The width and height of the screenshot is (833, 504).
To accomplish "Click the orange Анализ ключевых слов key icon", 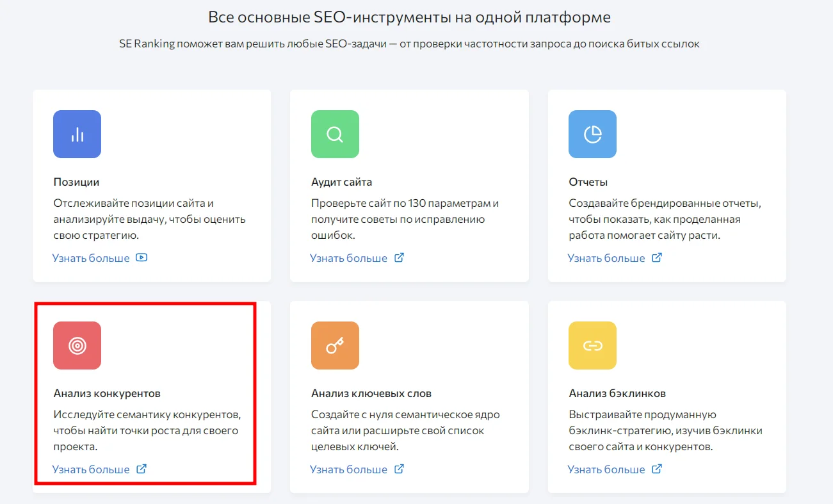I will pos(335,346).
